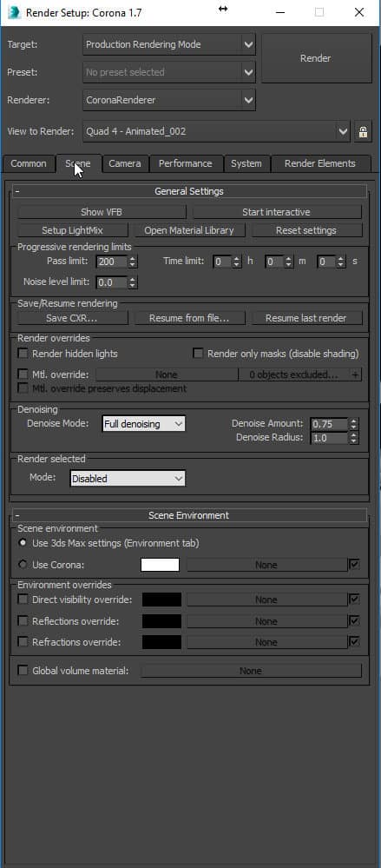Click Reset settings button
The width and height of the screenshot is (381, 868).
(x=306, y=230)
